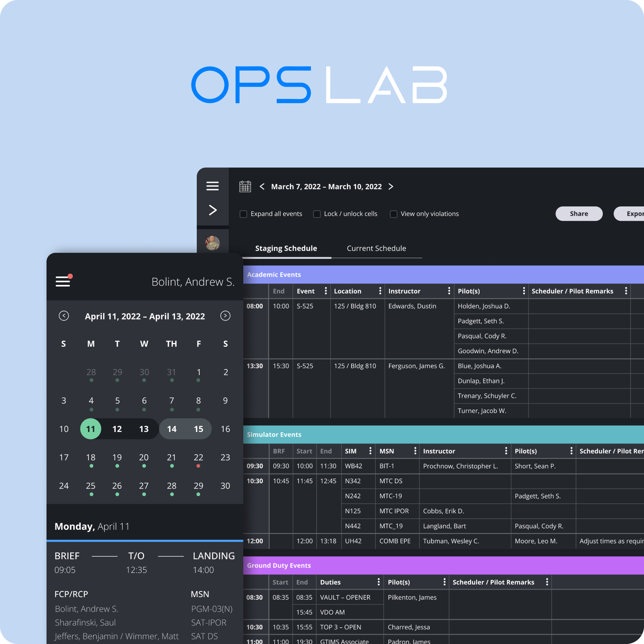Open Scheduler / Pilot Remarks column menu
This screenshot has width=644, height=644.
(626, 291)
